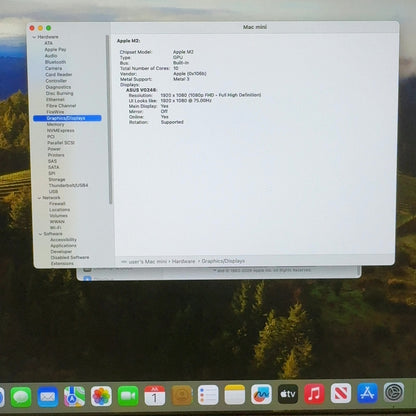Launch FaceTime from the Dock
The image size is (416, 416).
(128, 396)
